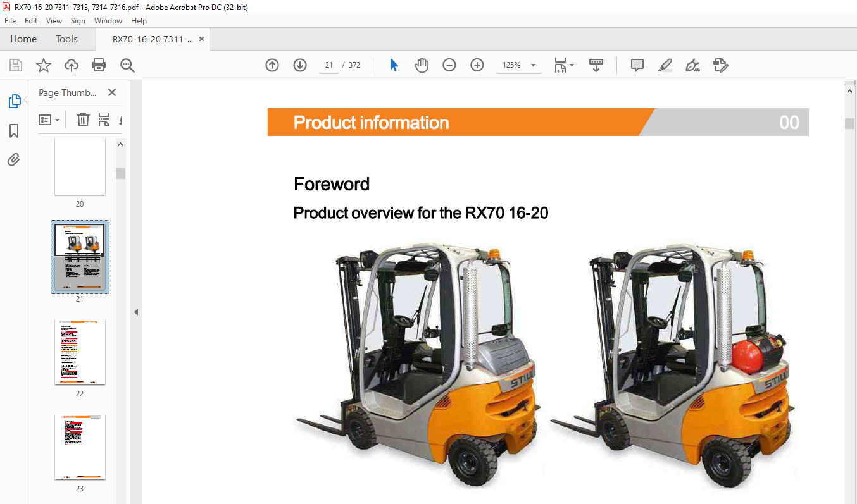Open the File menu
857x504 pixels.
[x=10, y=21]
